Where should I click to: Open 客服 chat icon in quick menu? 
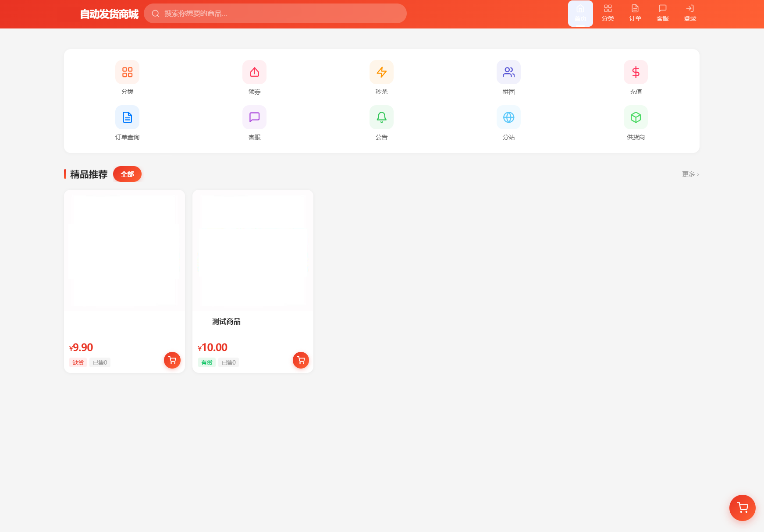[254, 117]
